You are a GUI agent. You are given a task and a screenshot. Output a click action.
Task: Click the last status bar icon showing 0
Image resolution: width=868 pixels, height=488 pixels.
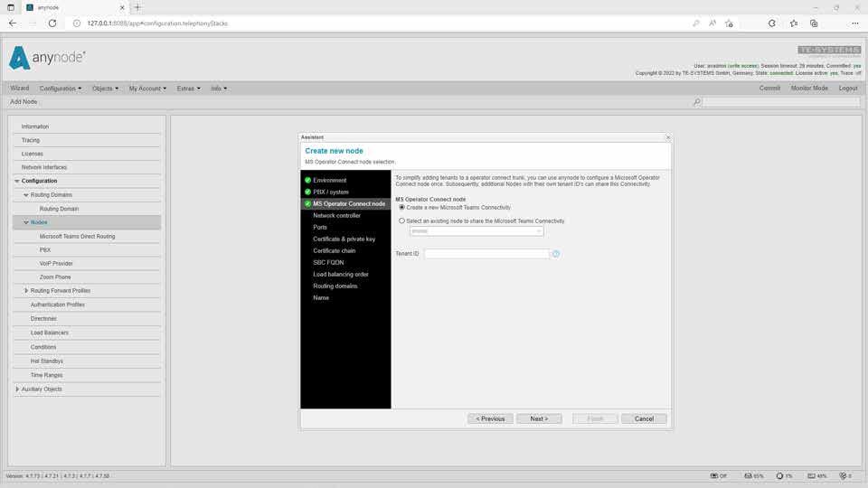click(x=845, y=476)
